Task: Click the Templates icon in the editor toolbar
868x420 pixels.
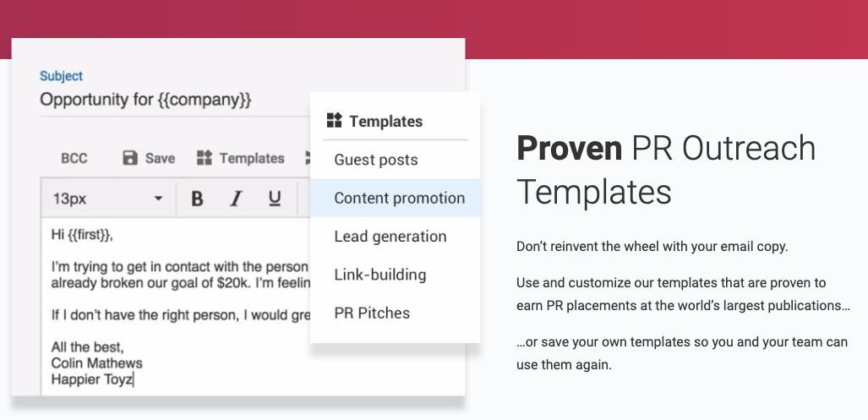Action: [x=205, y=158]
